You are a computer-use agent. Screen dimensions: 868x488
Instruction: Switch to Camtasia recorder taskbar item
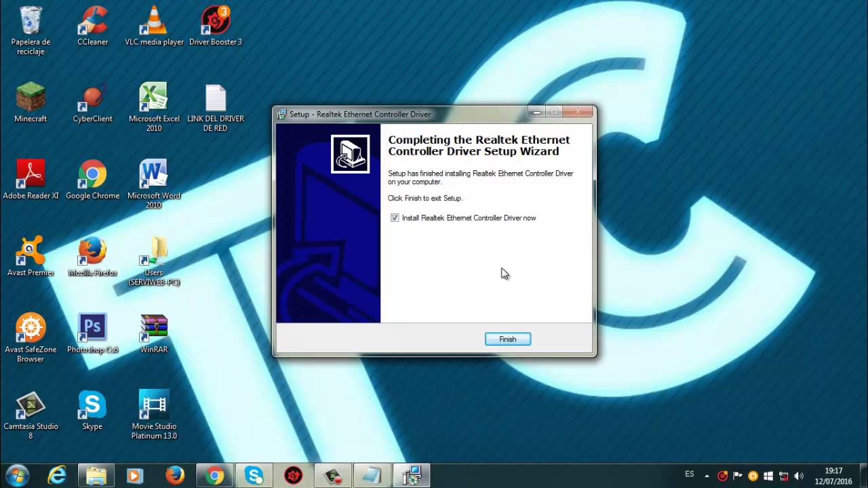(x=332, y=476)
